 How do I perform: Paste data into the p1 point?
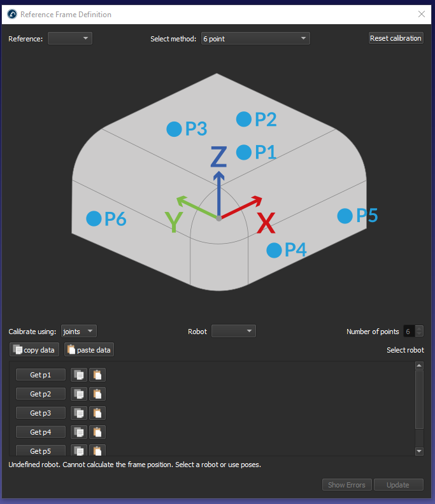coord(97,375)
